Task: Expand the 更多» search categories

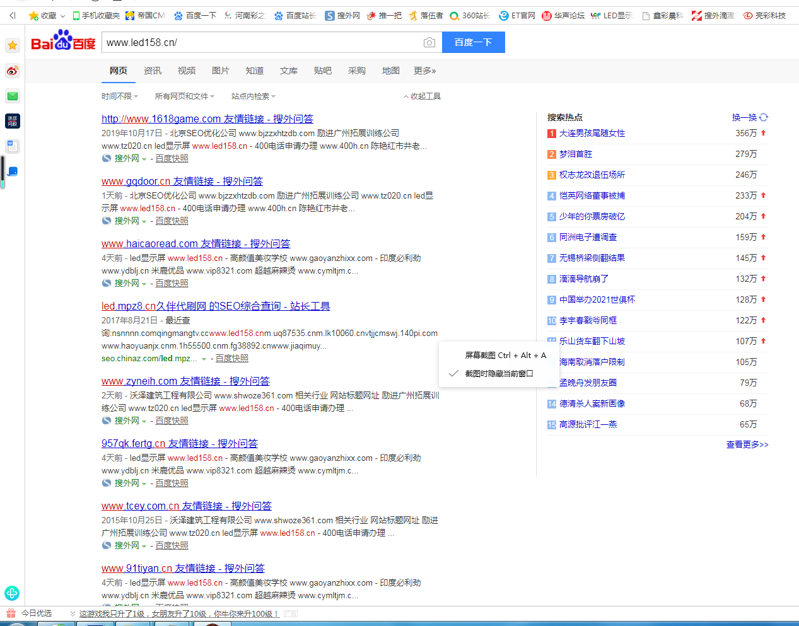Action: click(x=424, y=70)
